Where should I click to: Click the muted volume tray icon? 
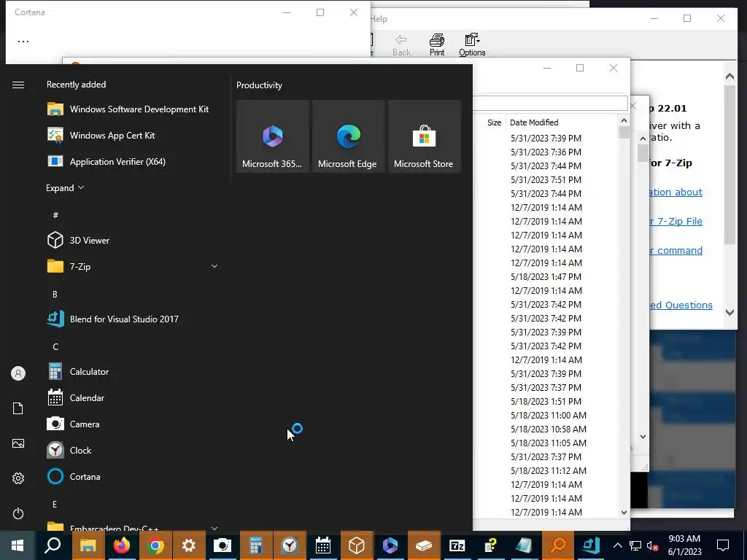(x=652, y=545)
